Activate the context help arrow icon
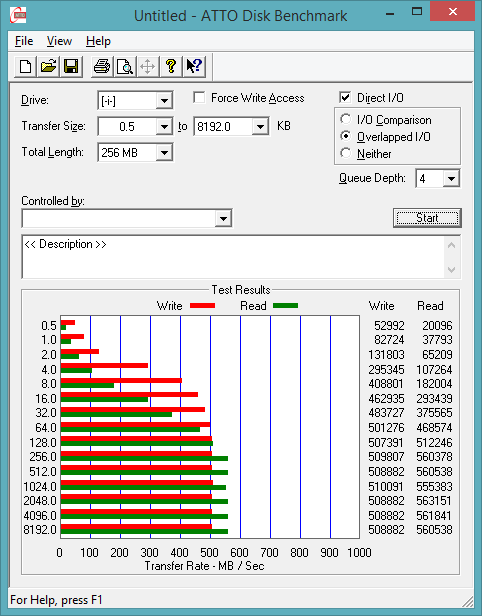482x616 pixels. click(194, 66)
